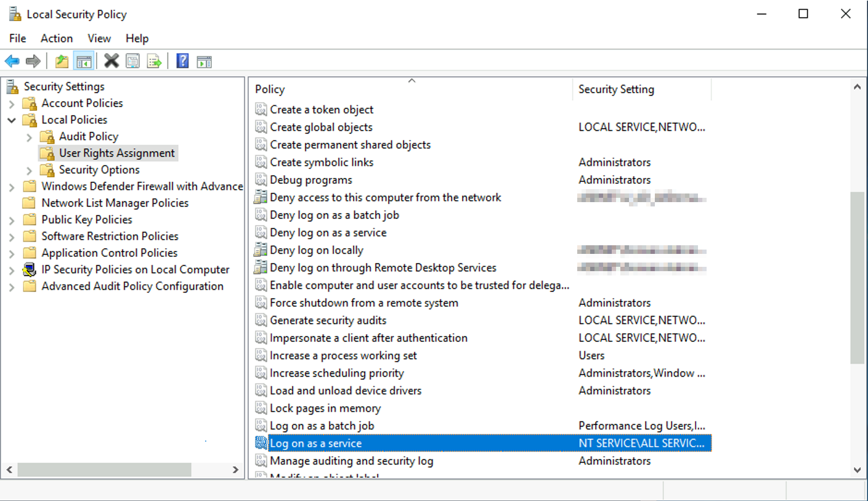Open Help via blue question mark icon
The image size is (868, 501).
tap(182, 61)
